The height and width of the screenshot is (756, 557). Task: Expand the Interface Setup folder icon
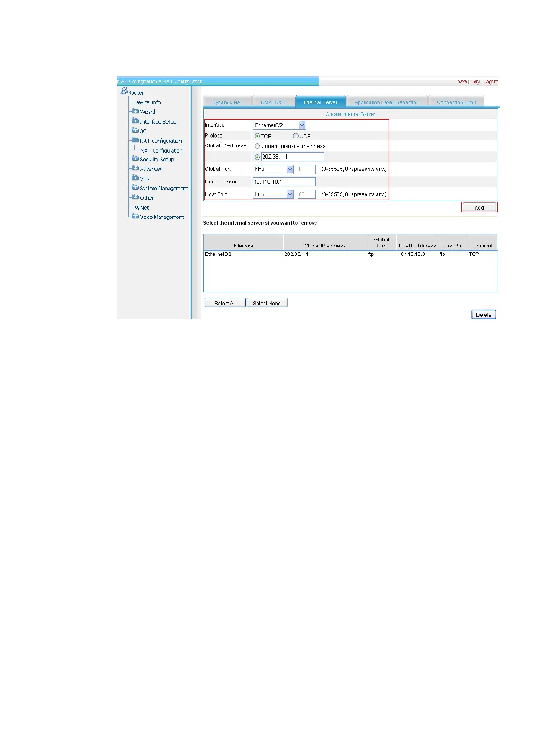click(x=135, y=121)
